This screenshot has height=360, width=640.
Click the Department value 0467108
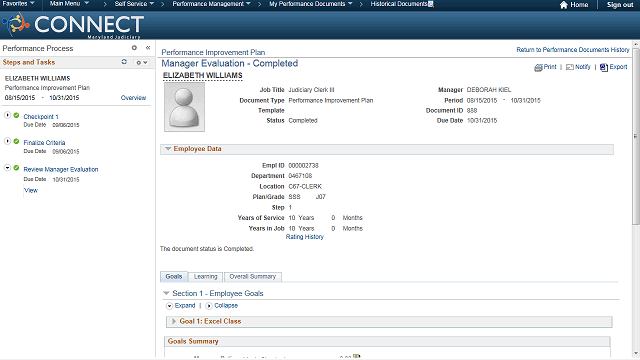[x=300, y=176]
